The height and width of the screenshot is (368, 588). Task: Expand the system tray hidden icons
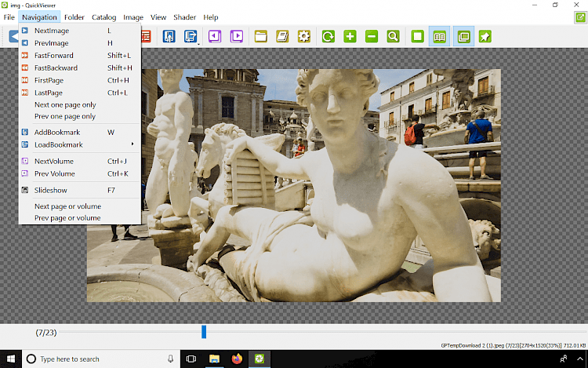tap(579, 359)
